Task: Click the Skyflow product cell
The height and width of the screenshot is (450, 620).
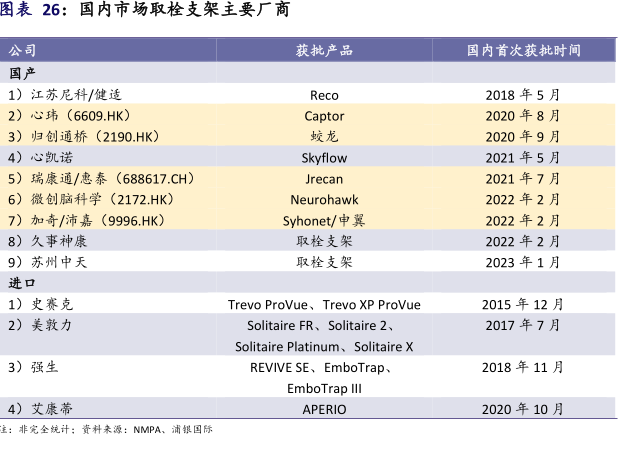Action: [x=324, y=158]
